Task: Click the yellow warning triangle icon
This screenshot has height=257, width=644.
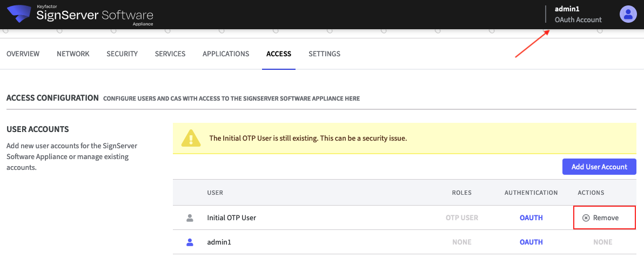Action: point(191,138)
